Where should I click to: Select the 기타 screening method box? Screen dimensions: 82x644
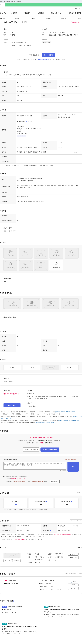click(70, 368)
